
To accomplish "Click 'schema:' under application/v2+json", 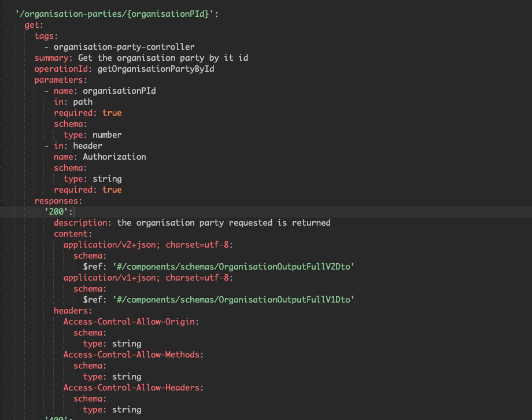I will pyautogui.click(x=90, y=256).
